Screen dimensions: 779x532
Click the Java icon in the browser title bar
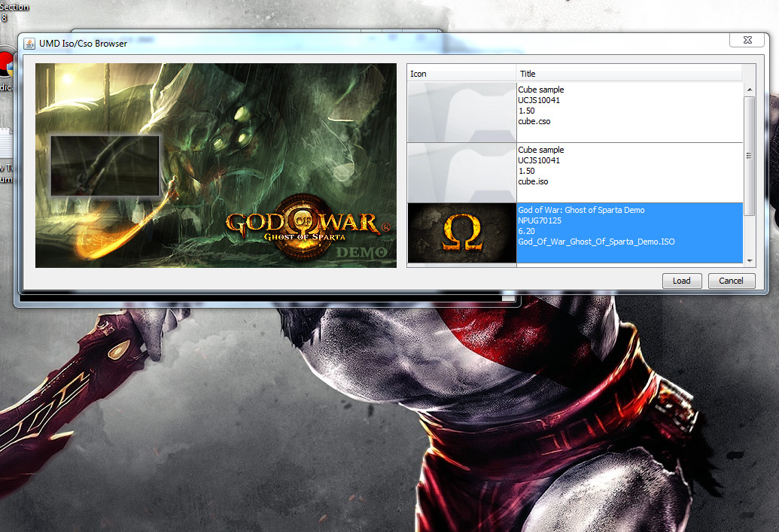tap(29, 44)
